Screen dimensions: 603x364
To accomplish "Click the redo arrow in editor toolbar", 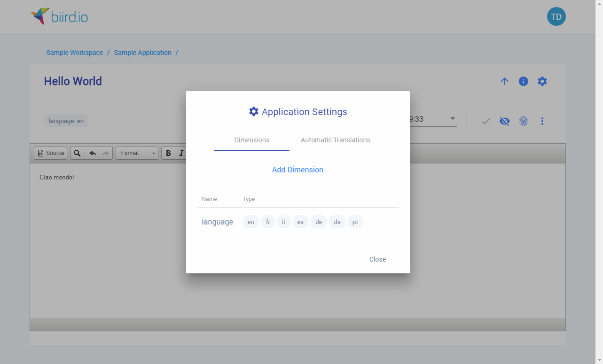I will click(106, 153).
